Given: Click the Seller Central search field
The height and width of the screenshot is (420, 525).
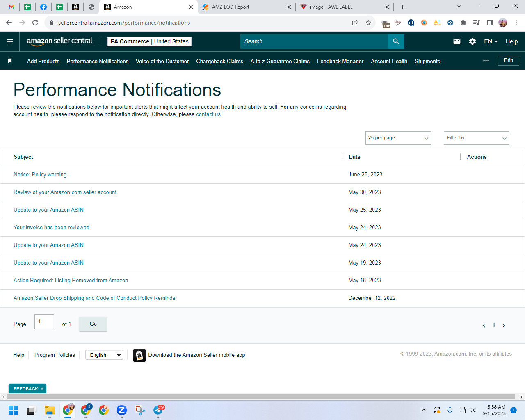Looking at the screenshot, I should (314, 41).
